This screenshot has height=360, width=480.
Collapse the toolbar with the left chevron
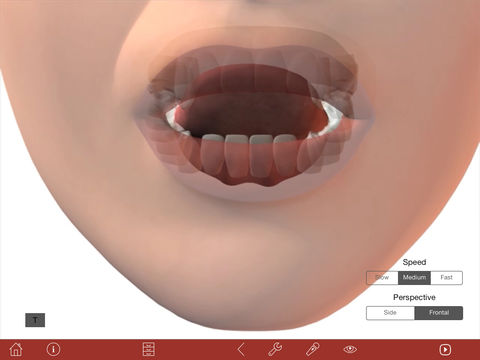pyautogui.click(x=242, y=349)
